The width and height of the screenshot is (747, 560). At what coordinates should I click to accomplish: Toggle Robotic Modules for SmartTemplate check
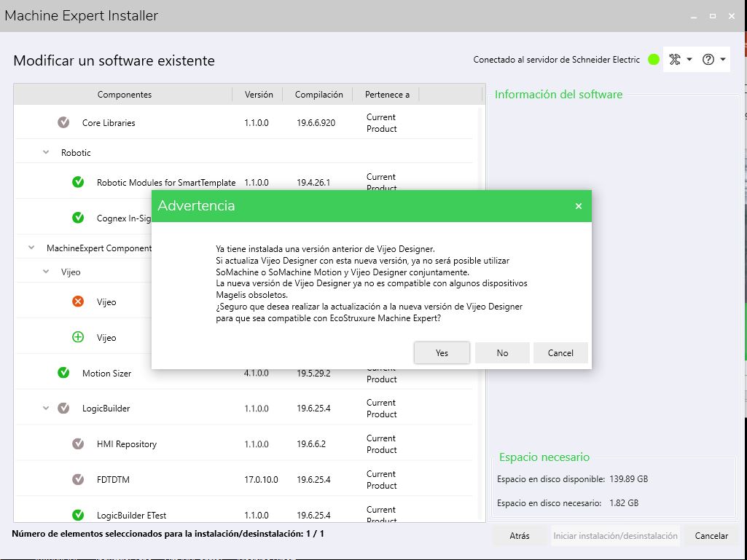click(x=78, y=182)
